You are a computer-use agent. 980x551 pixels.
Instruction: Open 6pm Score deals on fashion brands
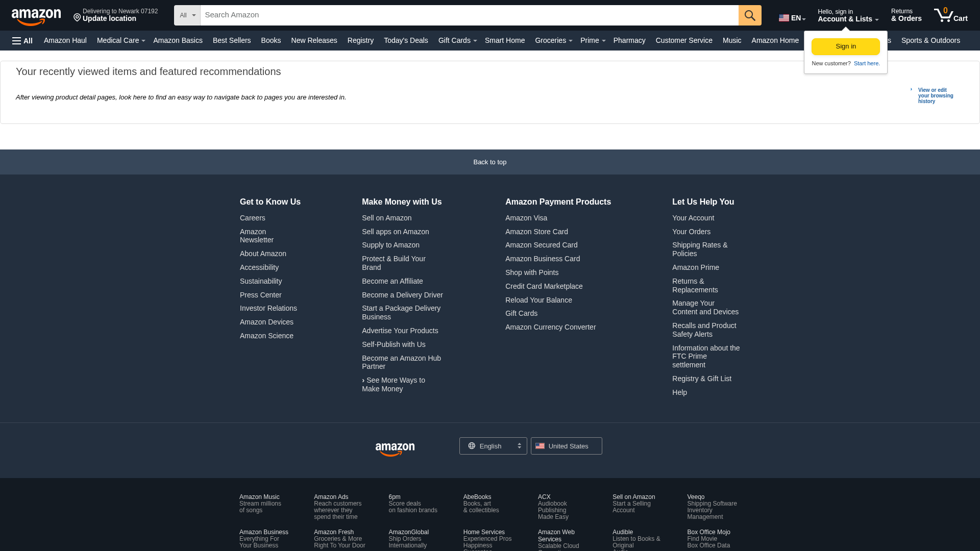pyautogui.click(x=413, y=504)
